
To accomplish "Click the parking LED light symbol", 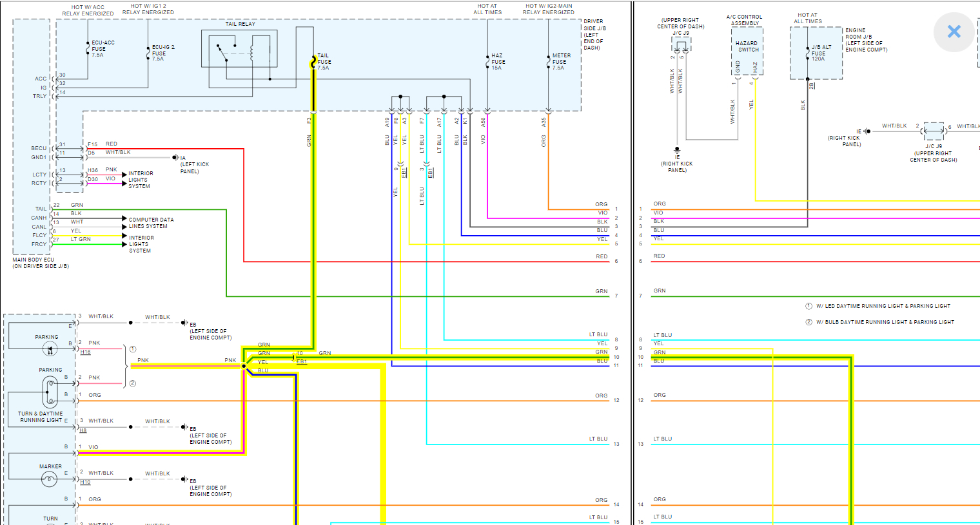I will click(x=50, y=348).
